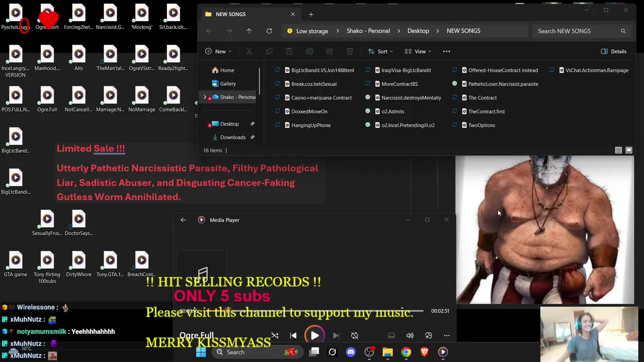
Task: Select GTA game desktop media file
Action: [x=15, y=264]
